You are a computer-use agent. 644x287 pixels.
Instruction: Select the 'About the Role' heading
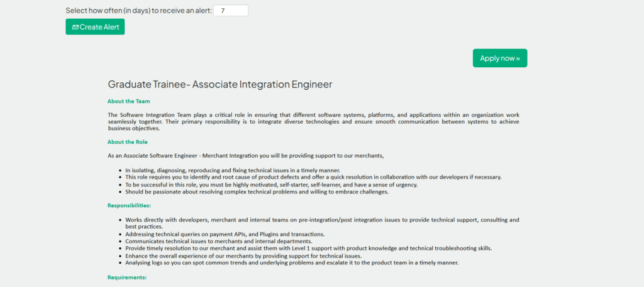coord(128,142)
